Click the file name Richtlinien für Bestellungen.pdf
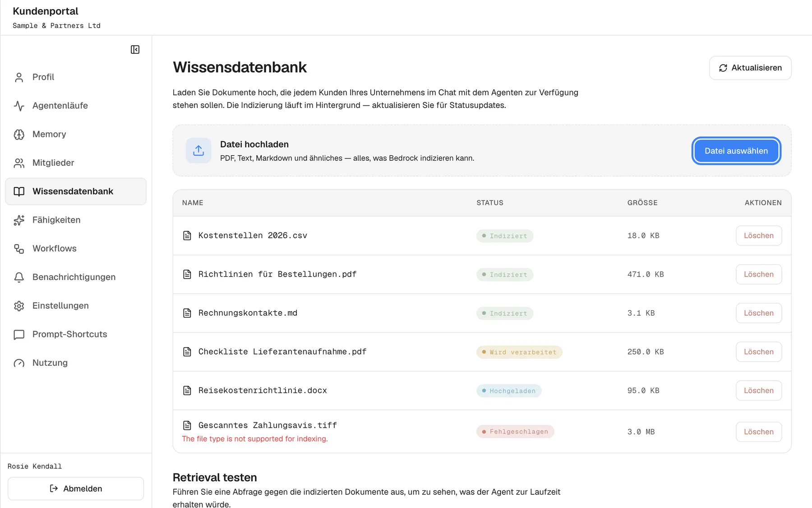812x508 pixels. (x=277, y=274)
